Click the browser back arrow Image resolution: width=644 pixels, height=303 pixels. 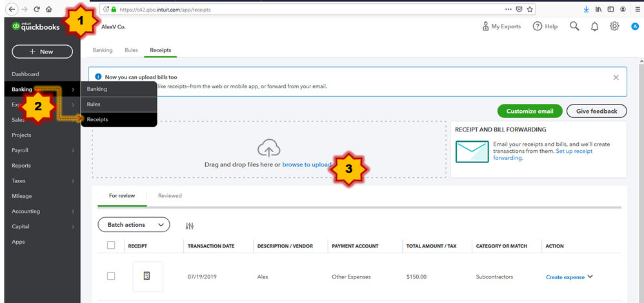pos(12,8)
